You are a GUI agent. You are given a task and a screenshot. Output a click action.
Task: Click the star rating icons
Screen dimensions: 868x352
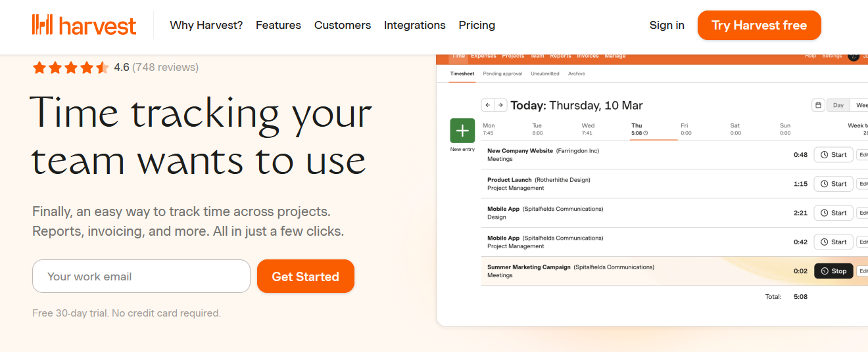71,67
